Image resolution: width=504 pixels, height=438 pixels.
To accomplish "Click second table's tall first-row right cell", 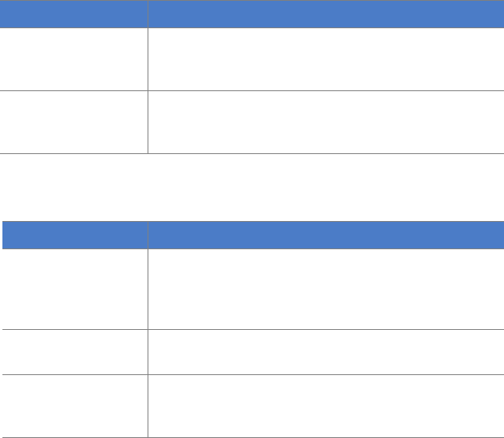I will coord(326,289).
